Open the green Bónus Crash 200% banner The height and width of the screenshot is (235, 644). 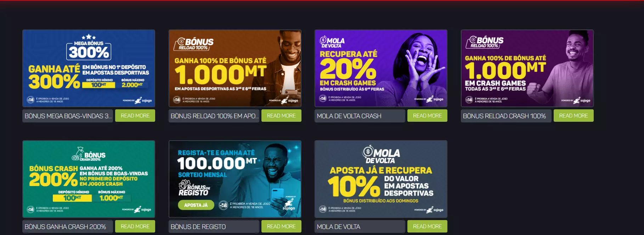tap(89, 179)
